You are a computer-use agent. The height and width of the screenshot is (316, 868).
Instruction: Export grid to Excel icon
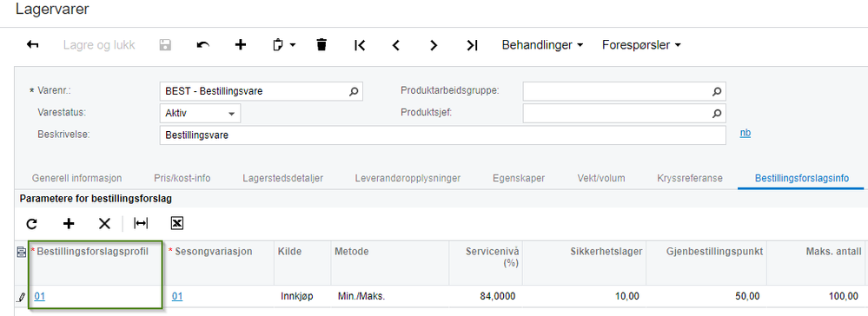177,224
